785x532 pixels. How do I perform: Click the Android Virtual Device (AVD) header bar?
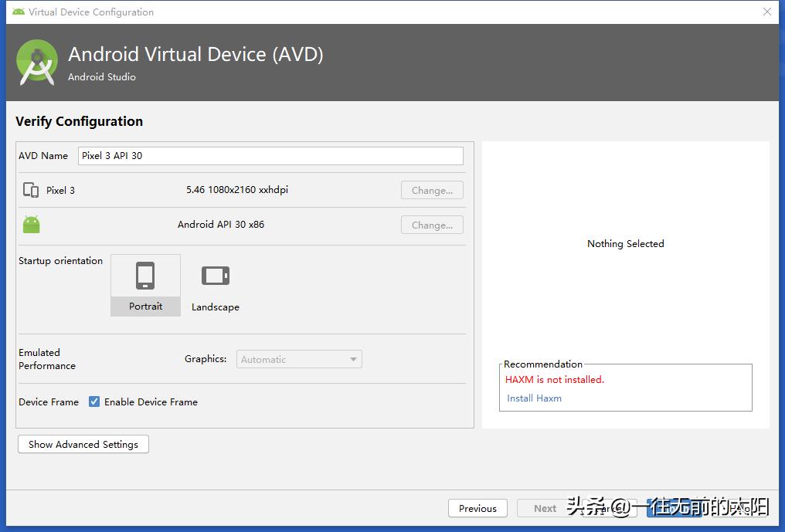[196, 54]
